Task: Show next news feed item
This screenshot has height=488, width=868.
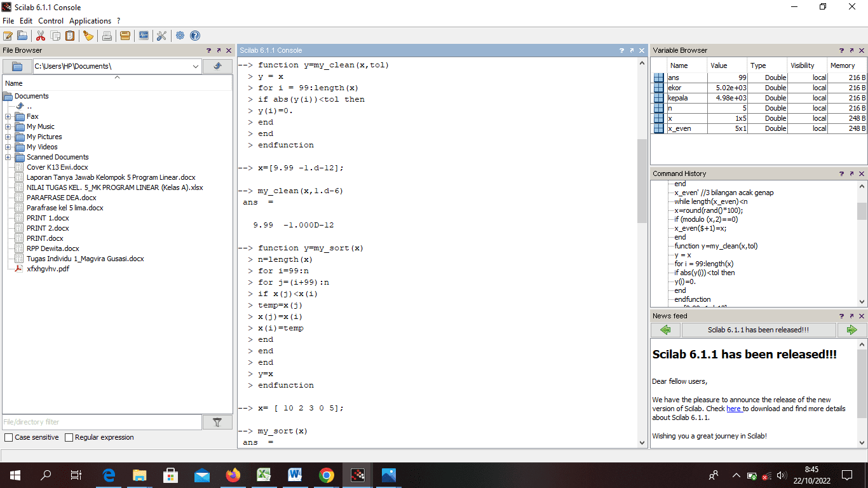Action: 852,330
